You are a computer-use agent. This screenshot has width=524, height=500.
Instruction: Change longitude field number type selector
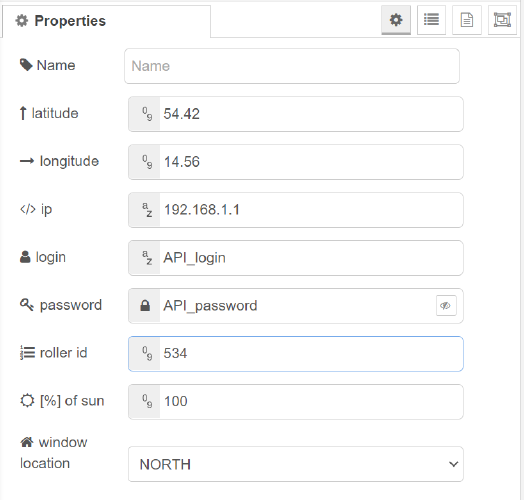(x=145, y=162)
